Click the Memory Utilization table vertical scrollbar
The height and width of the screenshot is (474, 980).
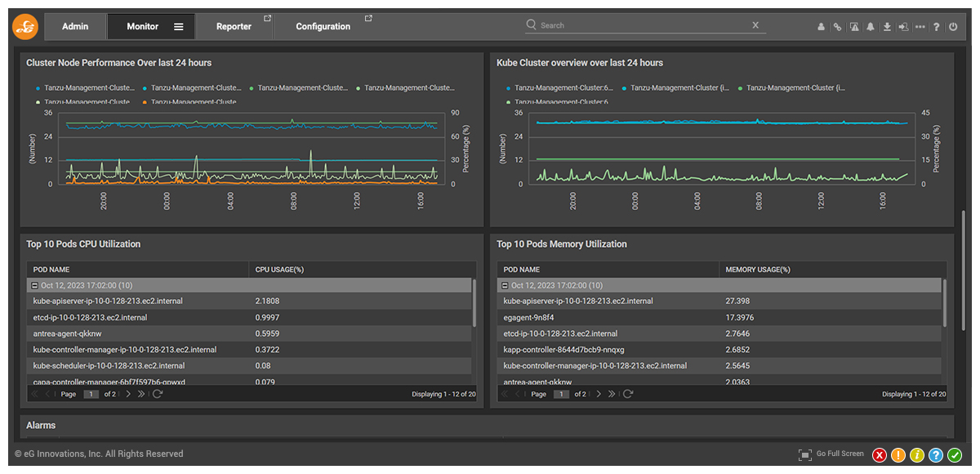point(944,303)
